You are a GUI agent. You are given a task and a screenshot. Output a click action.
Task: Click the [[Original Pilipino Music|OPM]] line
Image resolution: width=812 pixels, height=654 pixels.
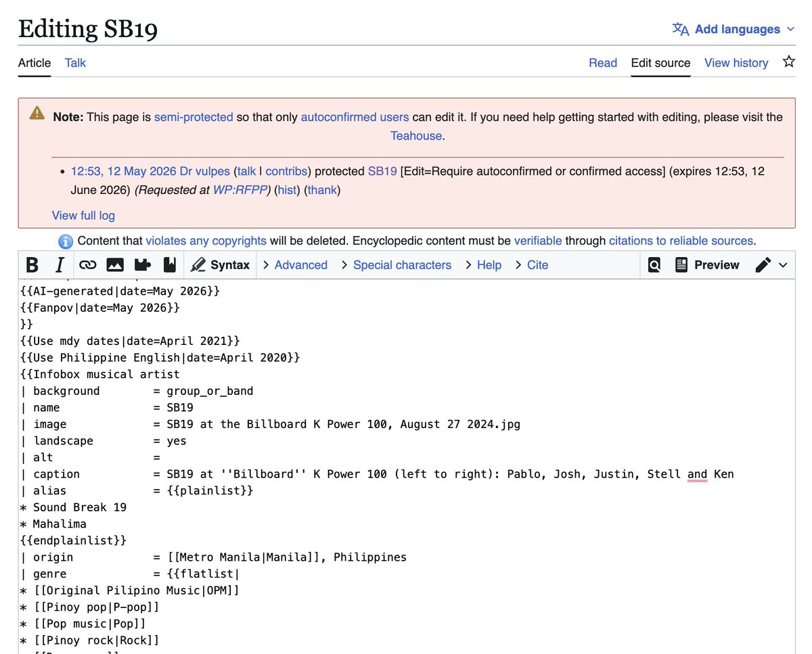coord(129,590)
